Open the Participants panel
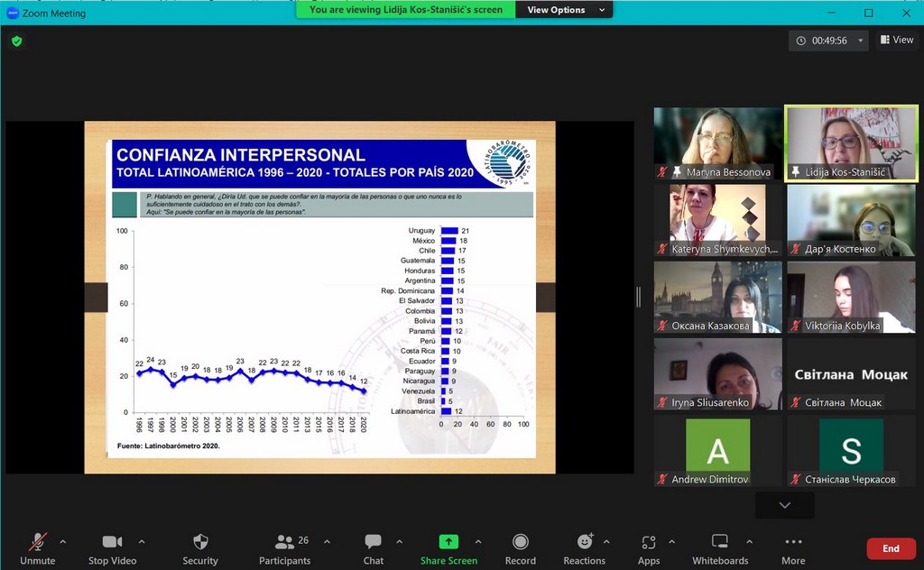924x570 pixels. click(285, 548)
